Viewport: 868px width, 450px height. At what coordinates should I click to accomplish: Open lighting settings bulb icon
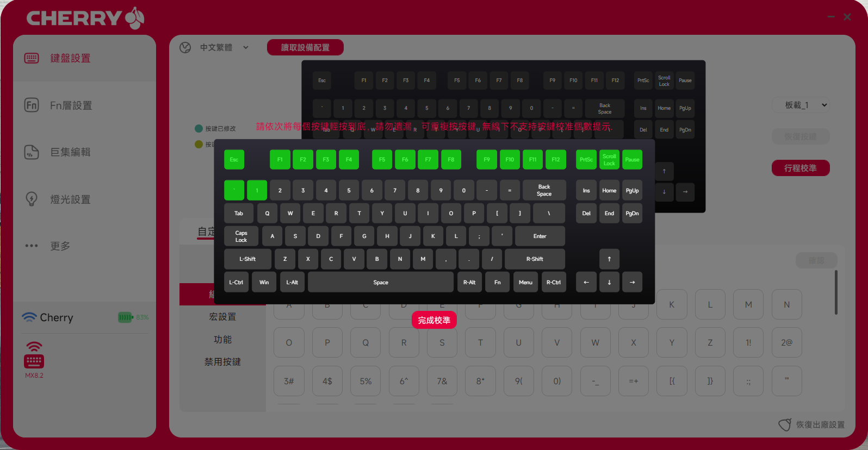[x=32, y=199]
